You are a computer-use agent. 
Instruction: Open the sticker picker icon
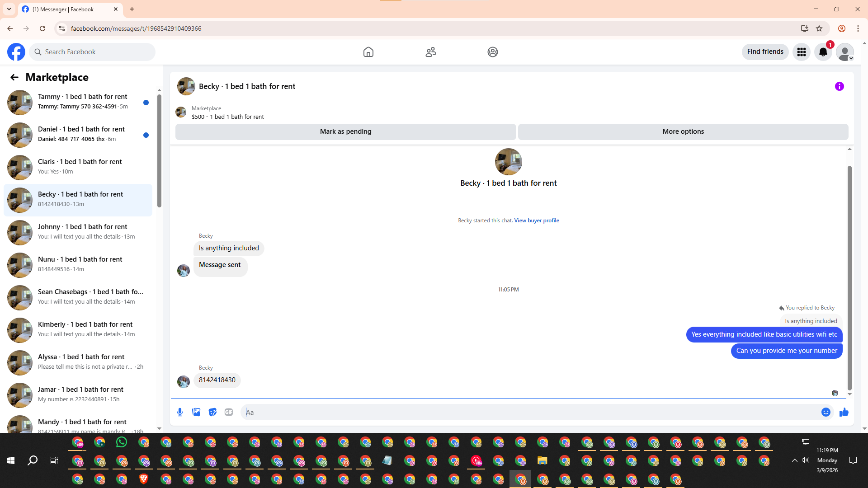point(212,412)
